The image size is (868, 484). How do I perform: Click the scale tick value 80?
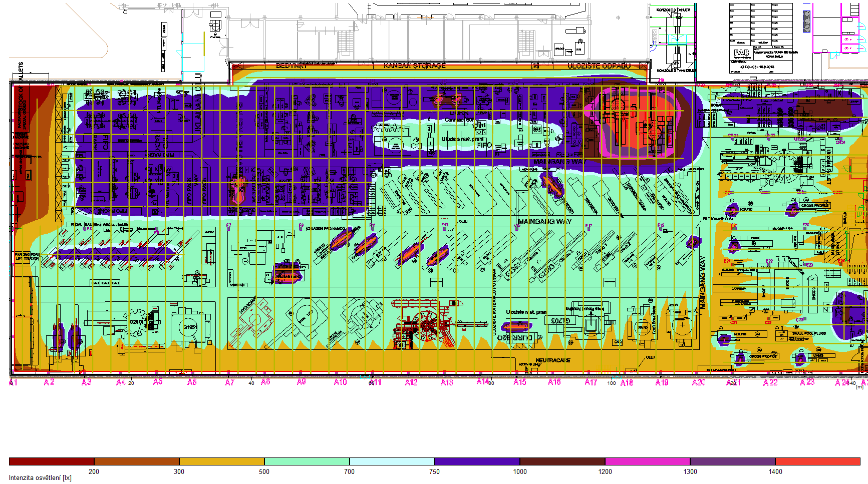(491, 383)
